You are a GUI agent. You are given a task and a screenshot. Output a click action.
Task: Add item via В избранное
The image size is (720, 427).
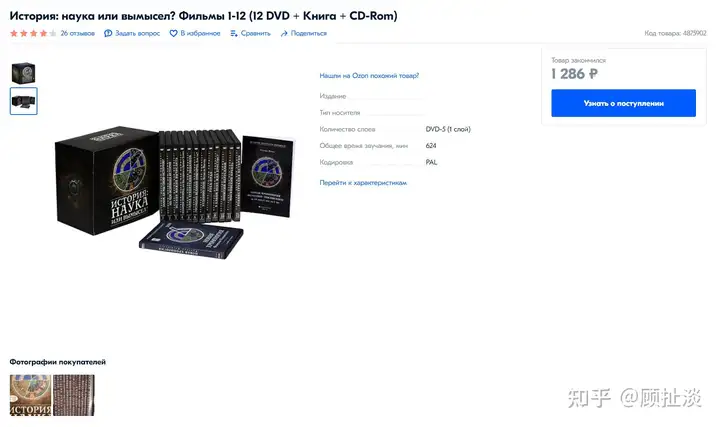click(200, 33)
